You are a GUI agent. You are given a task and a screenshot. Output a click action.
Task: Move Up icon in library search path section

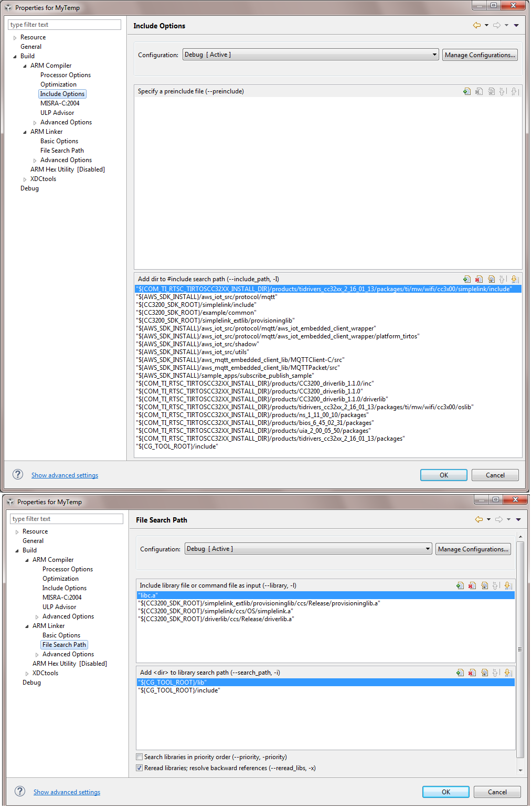pyautogui.click(x=495, y=673)
